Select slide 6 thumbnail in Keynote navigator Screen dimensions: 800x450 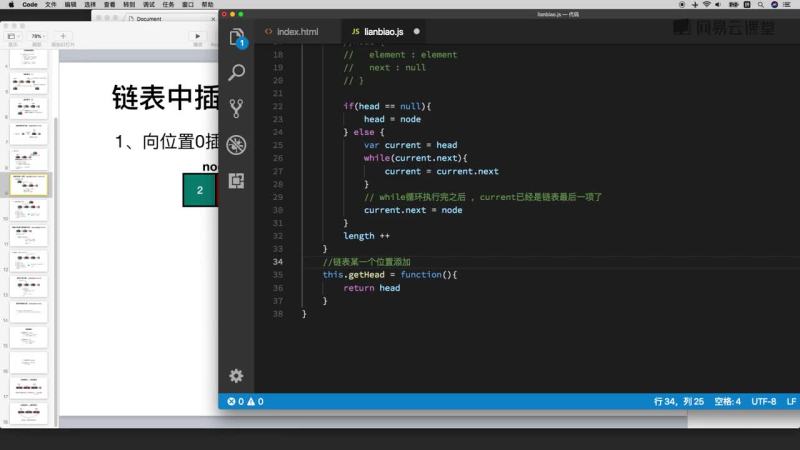29,108
